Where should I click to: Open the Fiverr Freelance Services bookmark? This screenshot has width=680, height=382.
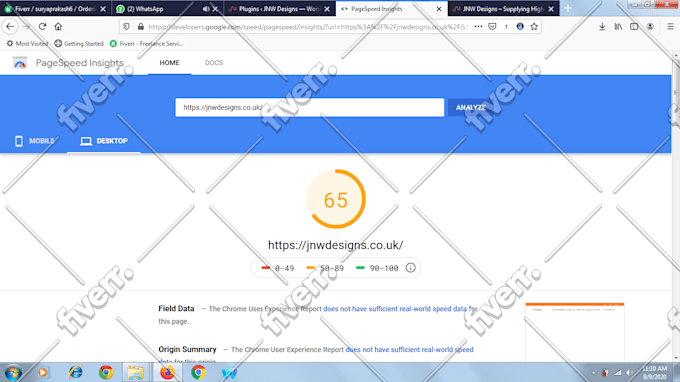(146, 43)
